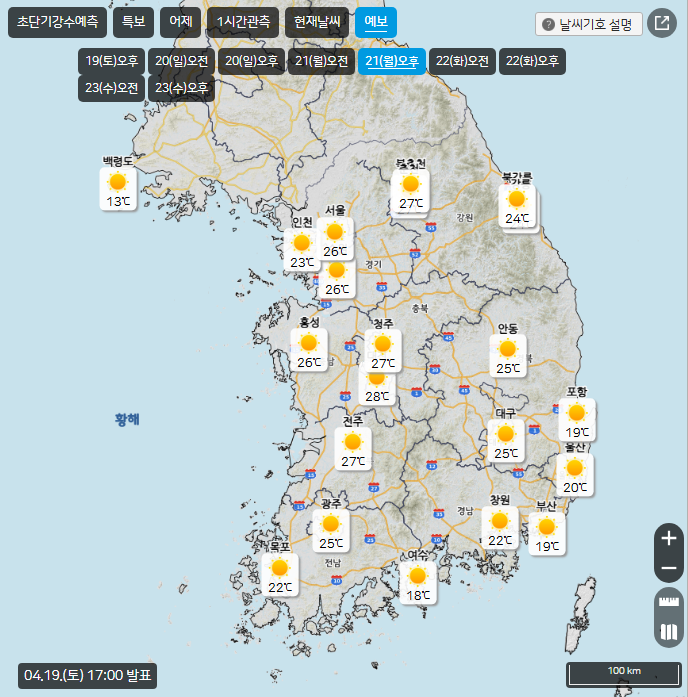Click the Busan 19℃ weather marker
Screen dimensions: 688x697
(x=546, y=527)
